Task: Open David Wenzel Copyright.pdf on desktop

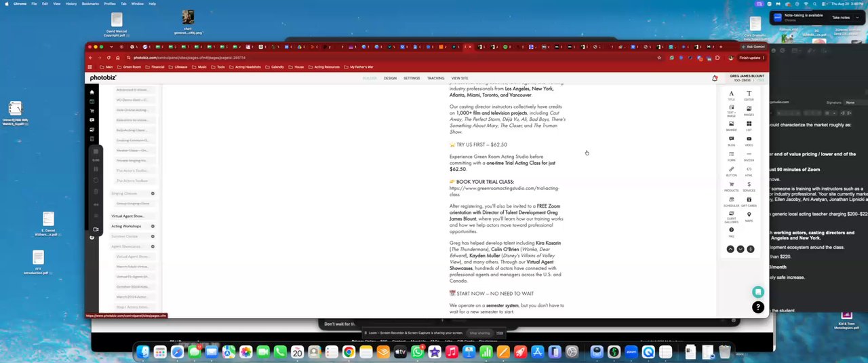Action: (x=118, y=24)
